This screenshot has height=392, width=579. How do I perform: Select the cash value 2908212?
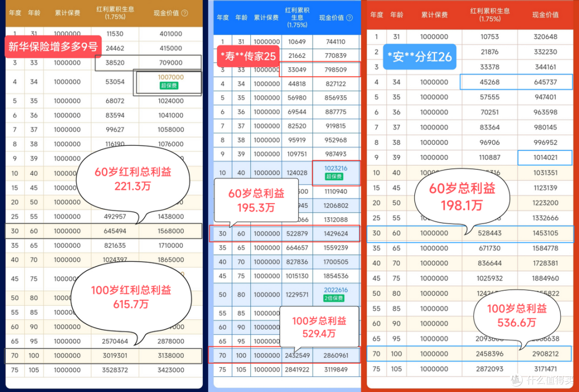pyautogui.click(x=545, y=354)
